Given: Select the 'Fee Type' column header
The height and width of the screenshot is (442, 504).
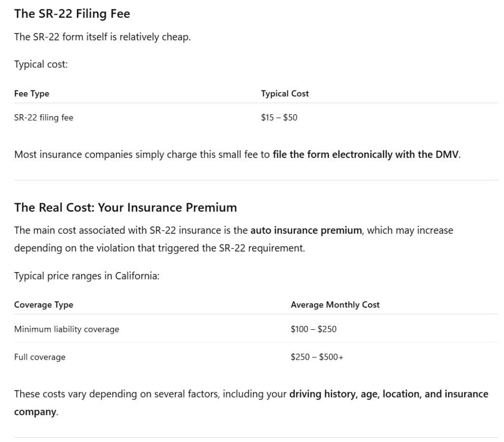Looking at the screenshot, I should coord(31,94).
